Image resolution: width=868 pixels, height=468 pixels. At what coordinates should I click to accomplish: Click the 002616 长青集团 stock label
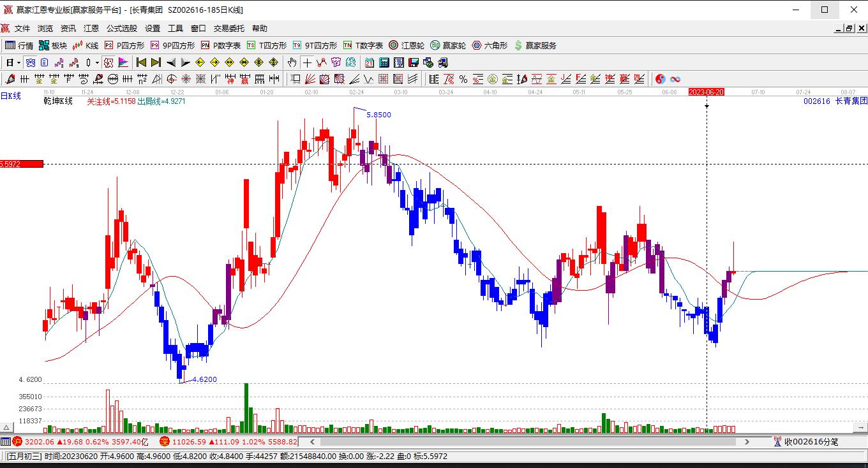pos(835,101)
